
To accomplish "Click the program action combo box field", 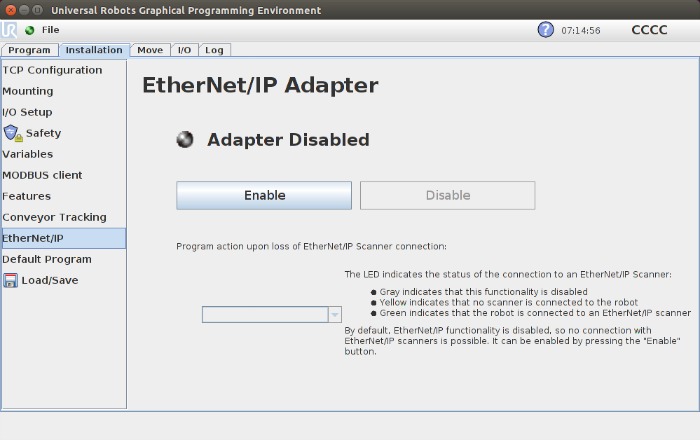I will pos(271,315).
